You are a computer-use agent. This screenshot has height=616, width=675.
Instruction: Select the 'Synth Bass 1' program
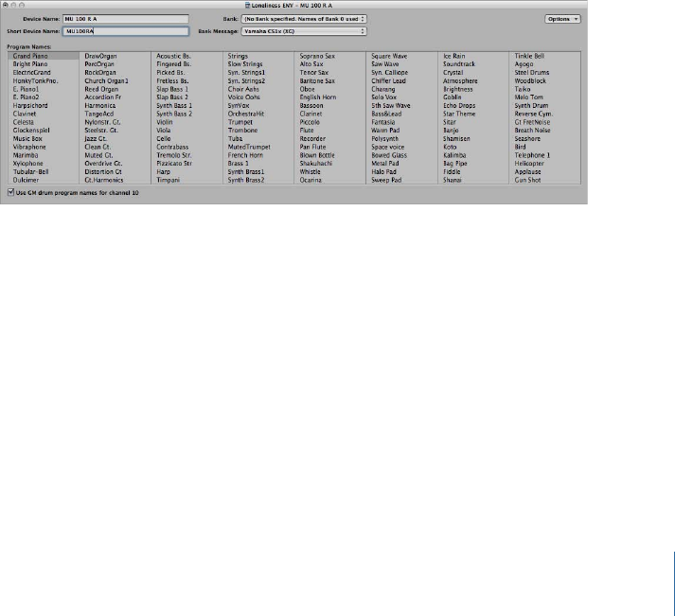click(x=174, y=105)
